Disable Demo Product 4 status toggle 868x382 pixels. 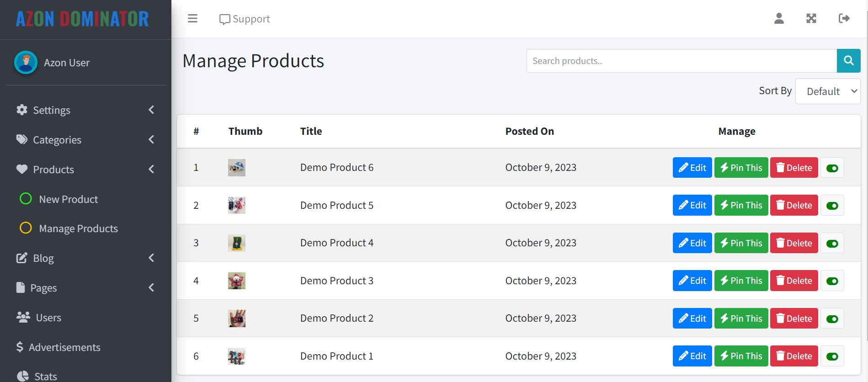832,244
